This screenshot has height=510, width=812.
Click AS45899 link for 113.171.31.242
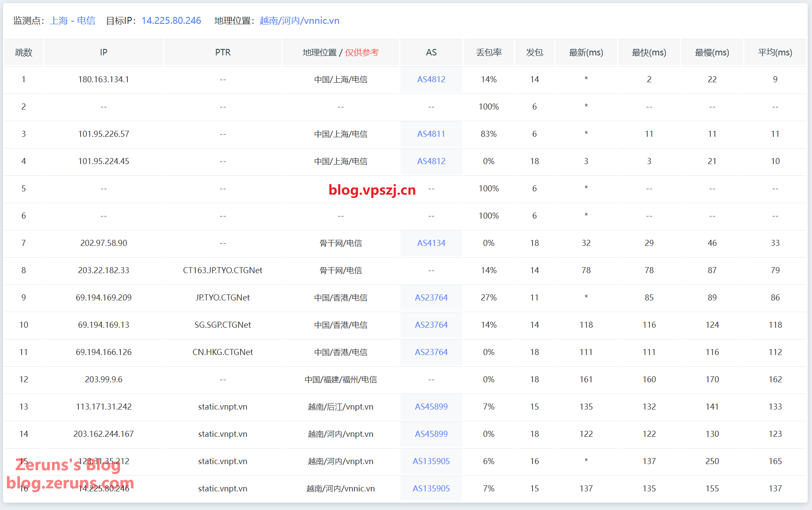coord(431,407)
